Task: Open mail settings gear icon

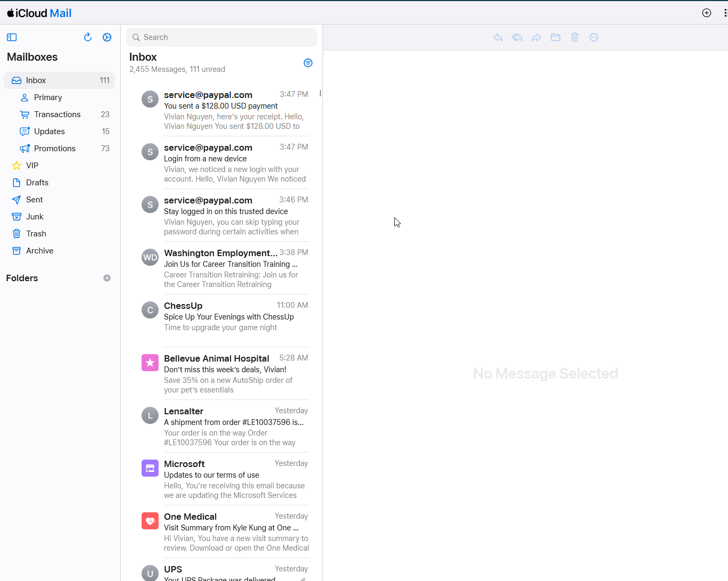Action: click(x=107, y=37)
